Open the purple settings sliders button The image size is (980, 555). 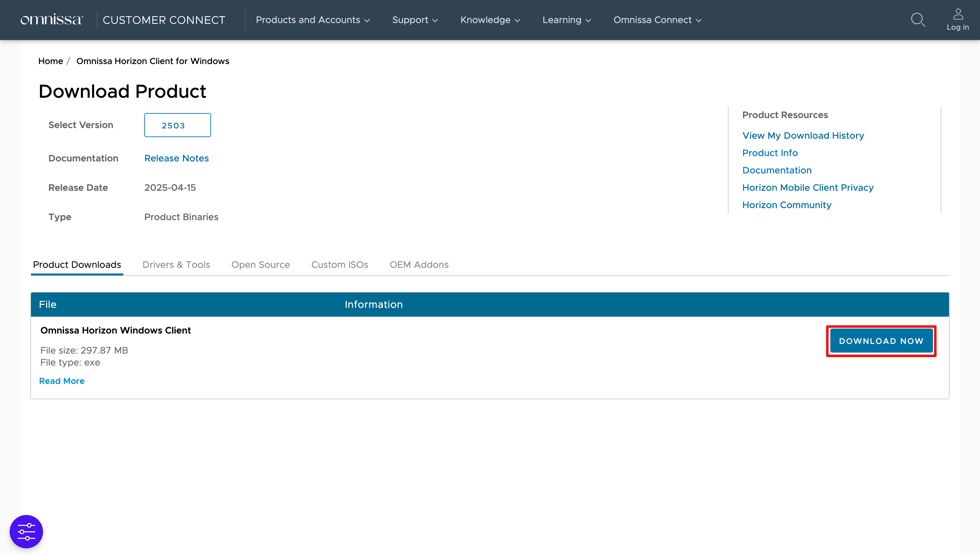pos(26,531)
